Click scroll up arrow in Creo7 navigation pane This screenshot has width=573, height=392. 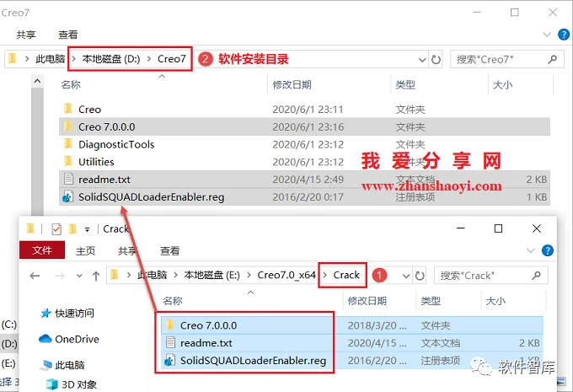pyautogui.click(x=37, y=81)
